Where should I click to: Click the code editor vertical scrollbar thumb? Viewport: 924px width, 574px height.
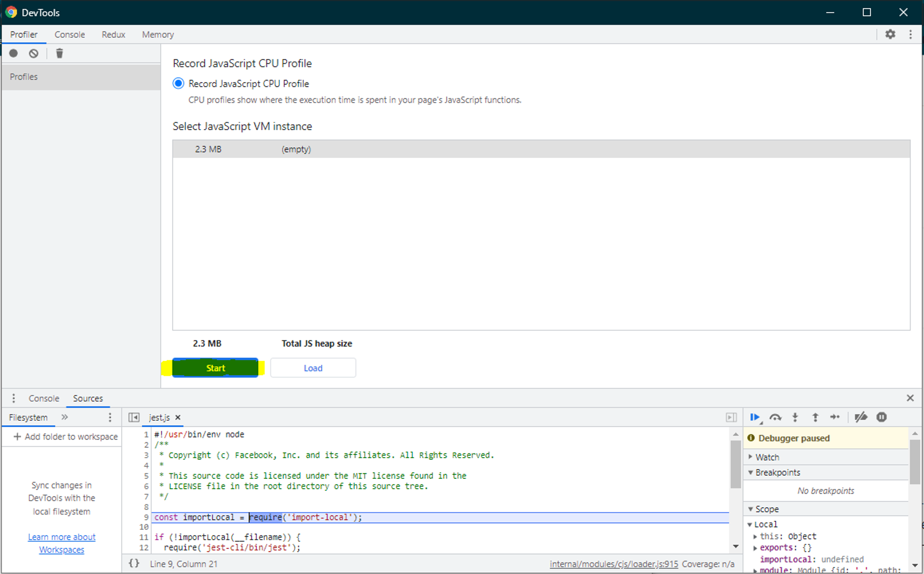(x=736, y=464)
